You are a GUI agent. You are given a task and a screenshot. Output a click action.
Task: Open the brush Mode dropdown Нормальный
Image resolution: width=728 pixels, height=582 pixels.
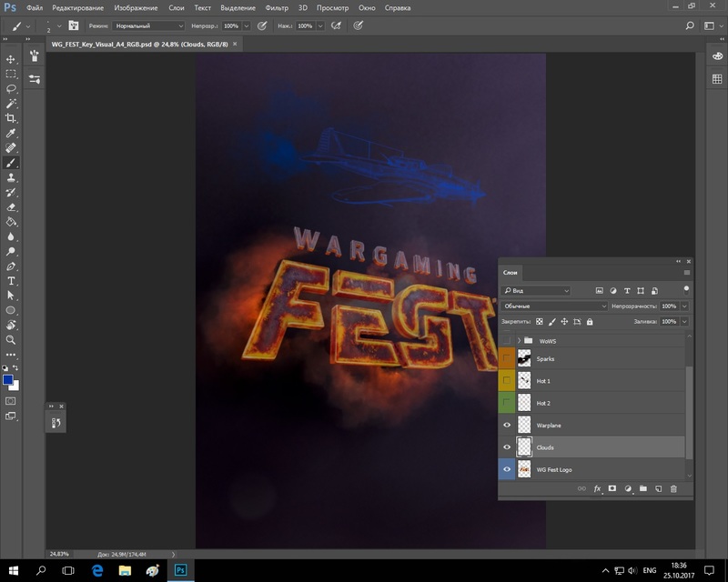[x=148, y=26]
